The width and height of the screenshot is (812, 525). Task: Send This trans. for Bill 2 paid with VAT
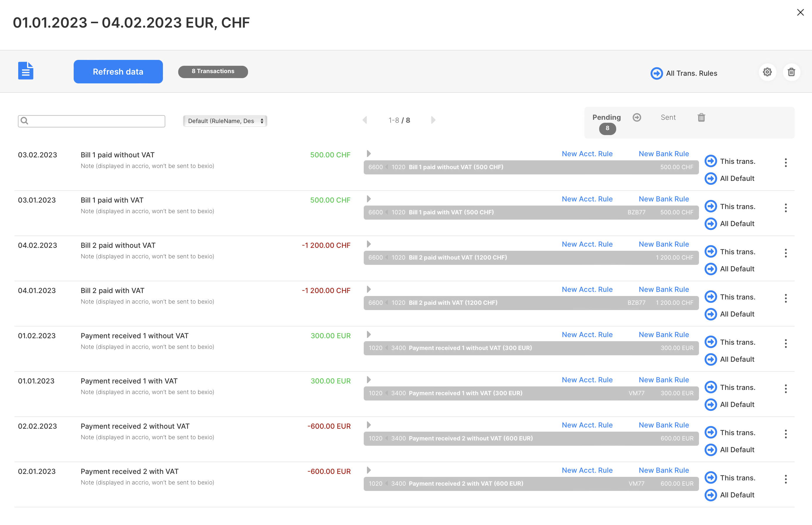pos(730,297)
